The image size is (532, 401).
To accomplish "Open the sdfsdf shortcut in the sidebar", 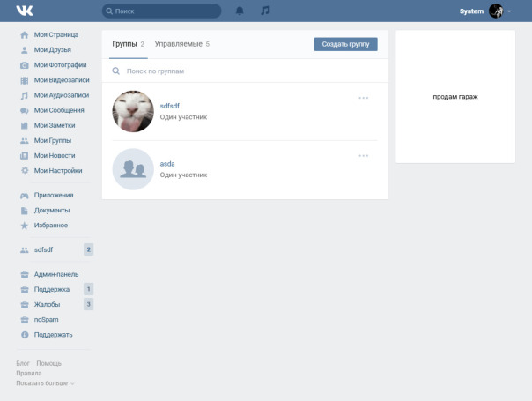I will tap(43, 249).
